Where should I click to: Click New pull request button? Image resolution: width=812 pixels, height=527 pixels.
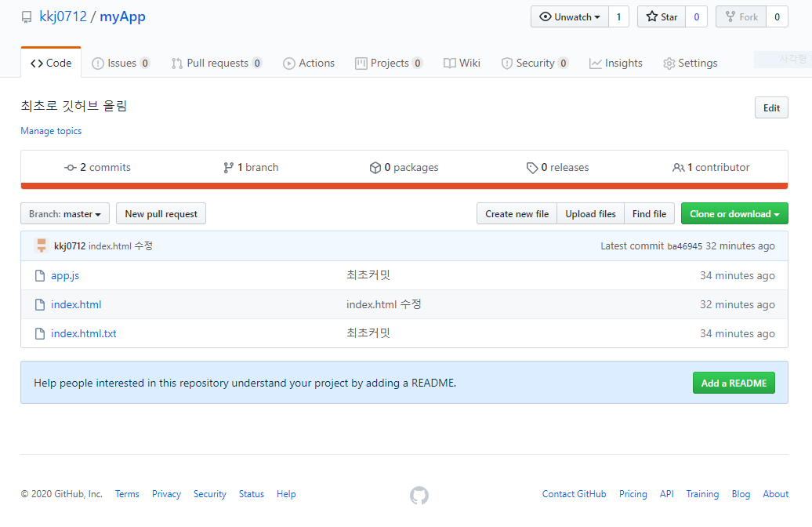pyautogui.click(x=161, y=213)
